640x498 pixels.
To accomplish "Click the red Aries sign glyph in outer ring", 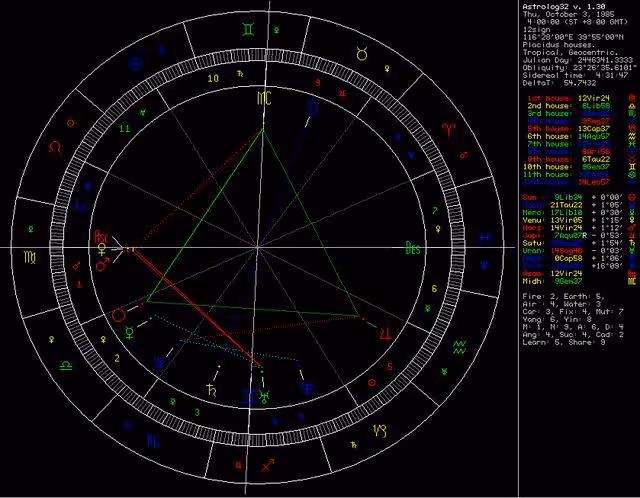I will pyautogui.click(x=449, y=130).
